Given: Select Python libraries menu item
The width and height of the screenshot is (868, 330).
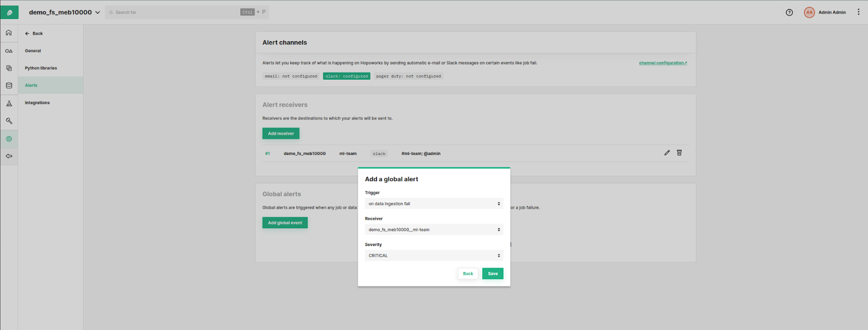Looking at the screenshot, I should click(41, 68).
